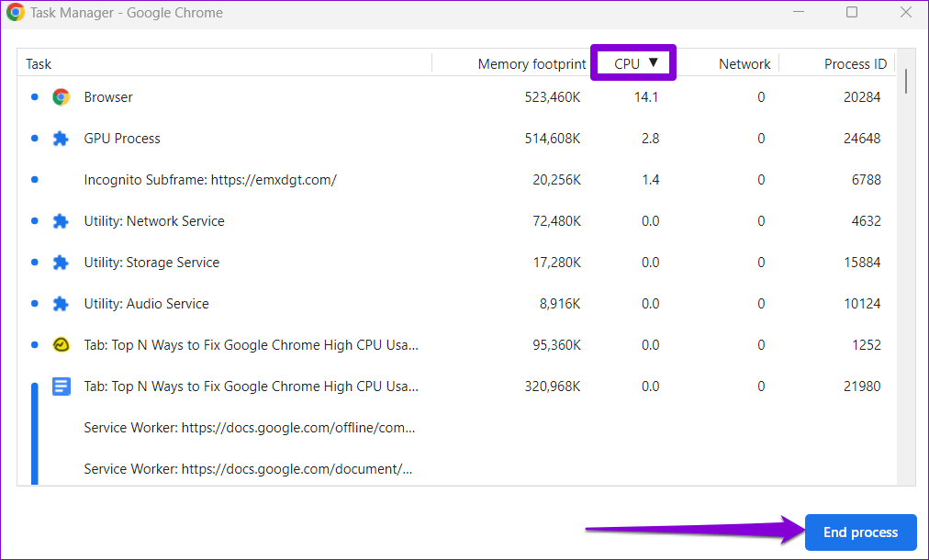The image size is (929, 560).
Task: Click the Chrome logo in the title bar
Action: [16, 13]
